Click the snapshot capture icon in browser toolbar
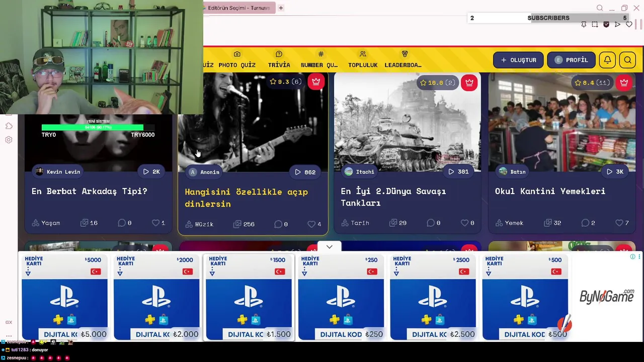This screenshot has width=644, height=362. click(x=595, y=24)
